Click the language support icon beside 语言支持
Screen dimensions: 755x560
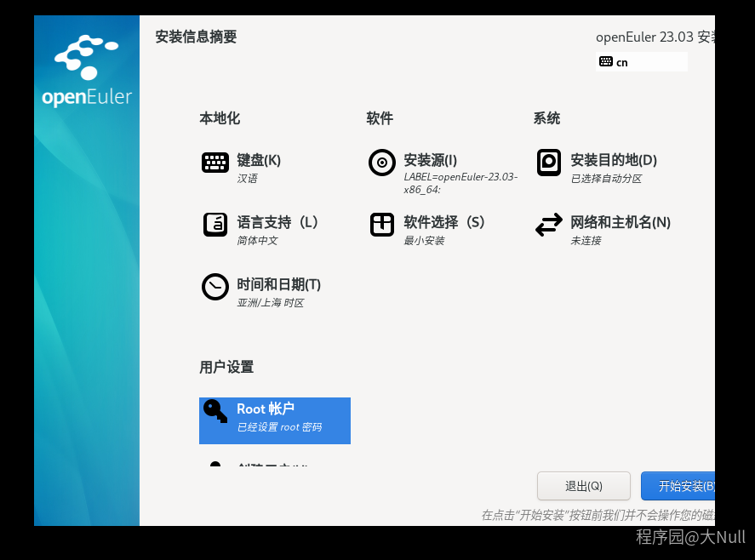coord(215,224)
